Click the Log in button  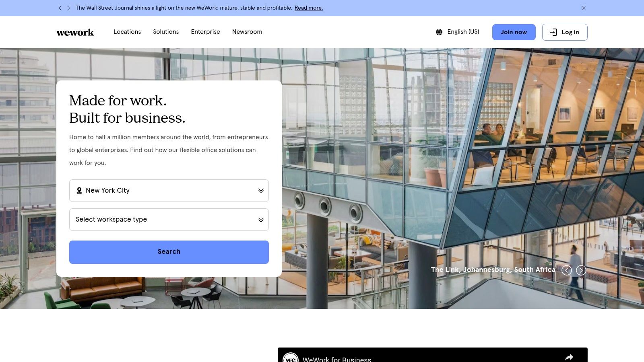[x=565, y=32]
